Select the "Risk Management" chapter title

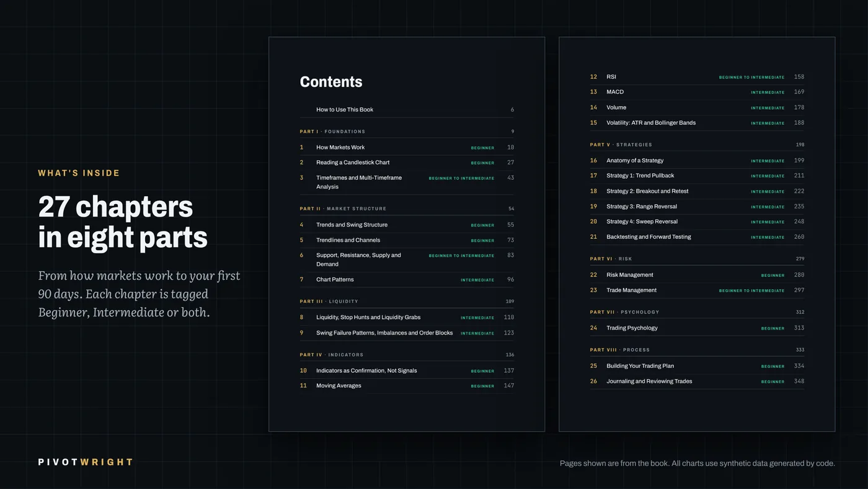pos(630,275)
